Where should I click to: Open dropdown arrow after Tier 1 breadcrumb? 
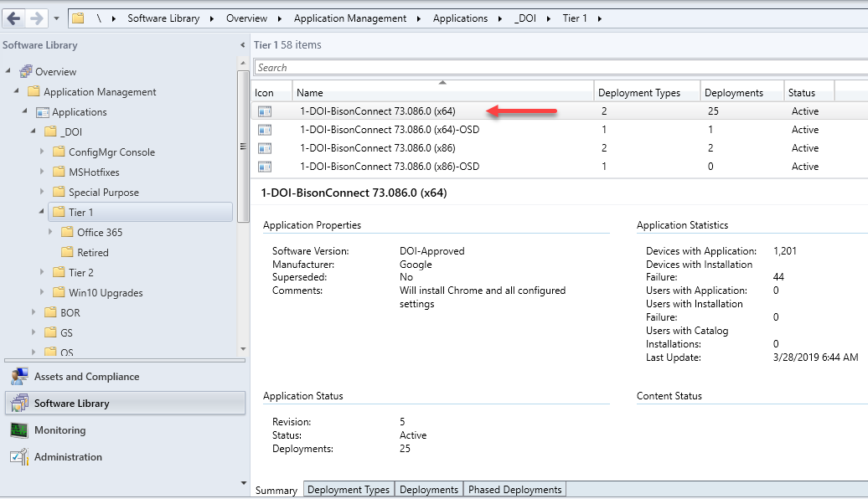[x=600, y=18]
